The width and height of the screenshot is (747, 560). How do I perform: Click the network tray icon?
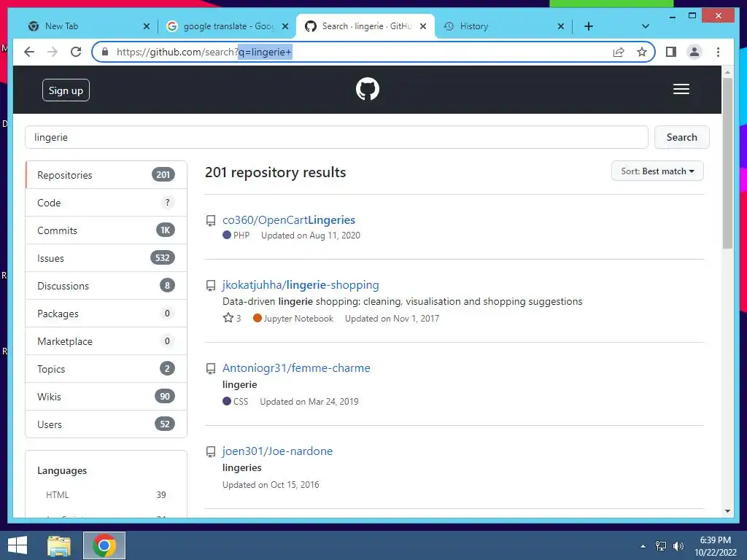[x=661, y=546]
